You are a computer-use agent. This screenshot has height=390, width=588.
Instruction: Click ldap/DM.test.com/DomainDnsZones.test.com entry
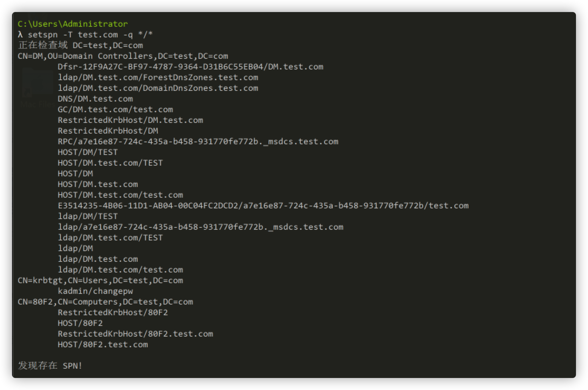(x=158, y=88)
